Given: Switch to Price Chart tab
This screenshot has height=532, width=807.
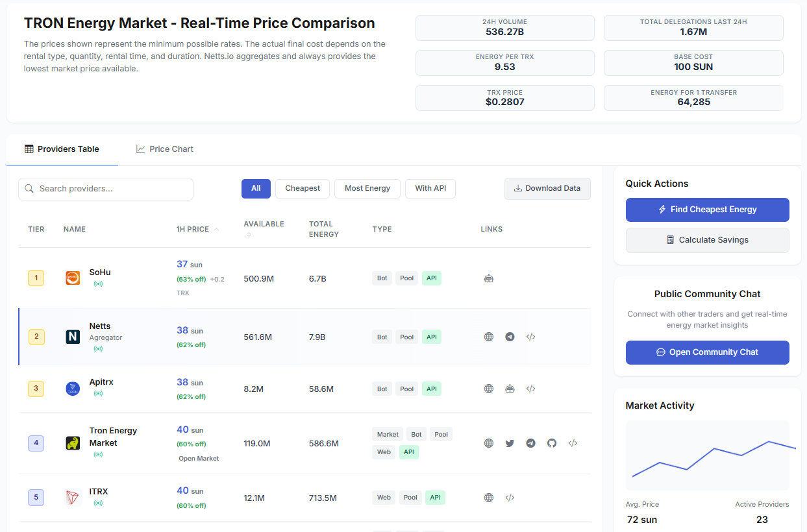Looking at the screenshot, I should (x=165, y=149).
